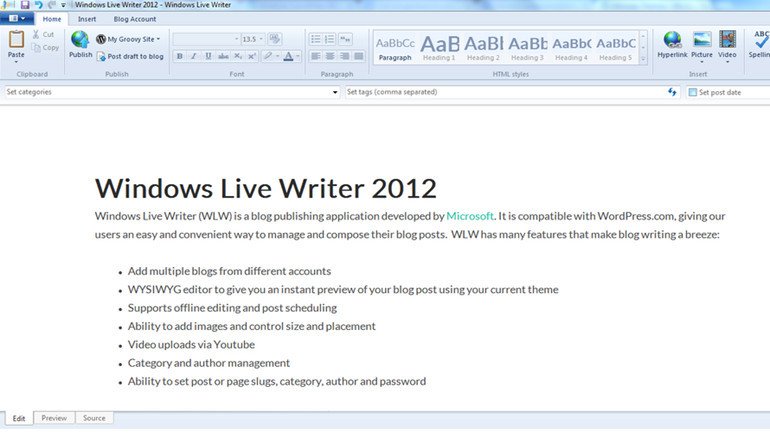Open the Set categories dropdown
This screenshot has width=770, height=433.
click(x=335, y=92)
